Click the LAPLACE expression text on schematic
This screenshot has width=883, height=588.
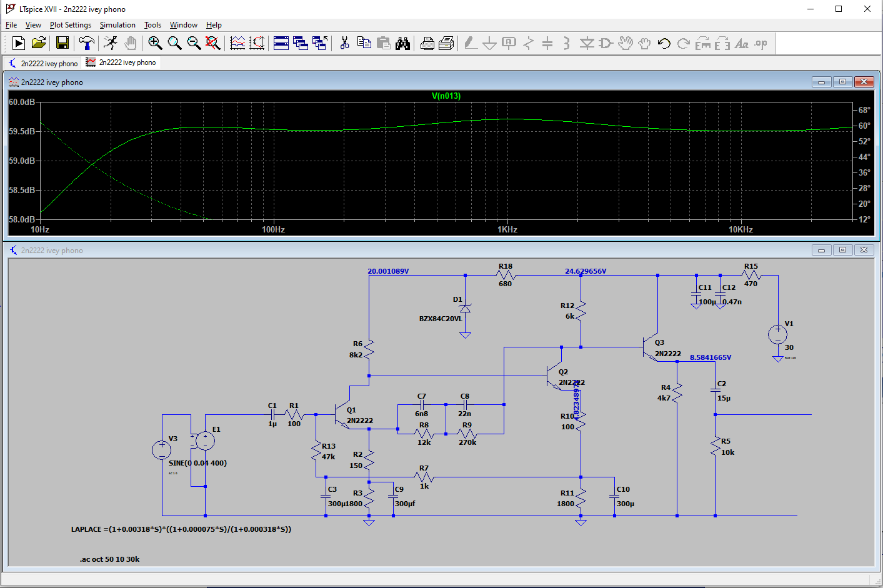(x=181, y=529)
